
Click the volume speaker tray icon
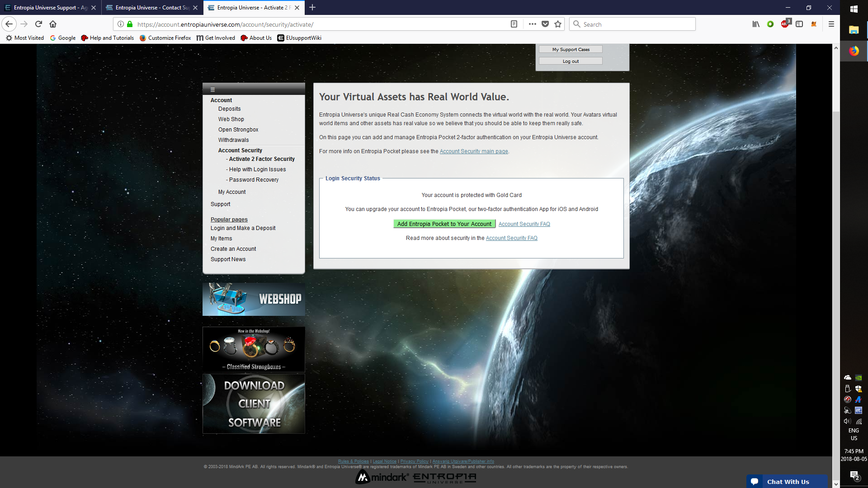(x=848, y=421)
